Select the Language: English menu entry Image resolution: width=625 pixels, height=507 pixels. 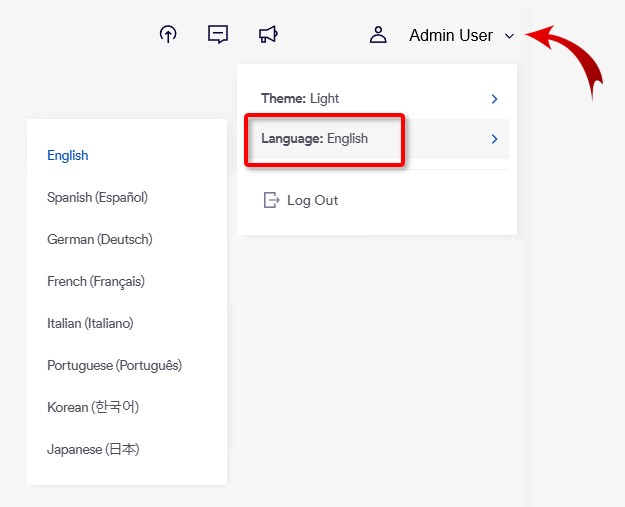pyautogui.click(x=315, y=139)
